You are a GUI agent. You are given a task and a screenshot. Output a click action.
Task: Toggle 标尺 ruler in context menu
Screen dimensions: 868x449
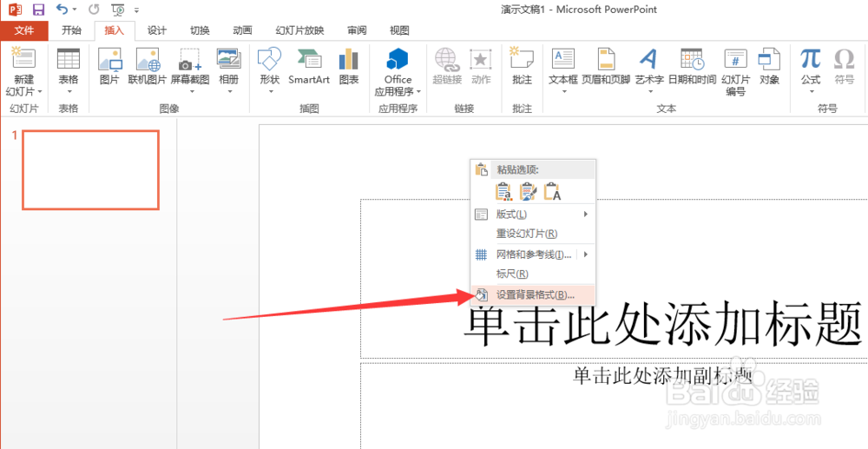click(533, 274)
